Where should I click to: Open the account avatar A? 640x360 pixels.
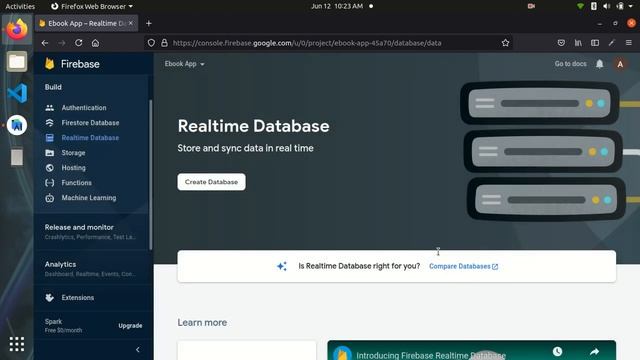(620, 64)
